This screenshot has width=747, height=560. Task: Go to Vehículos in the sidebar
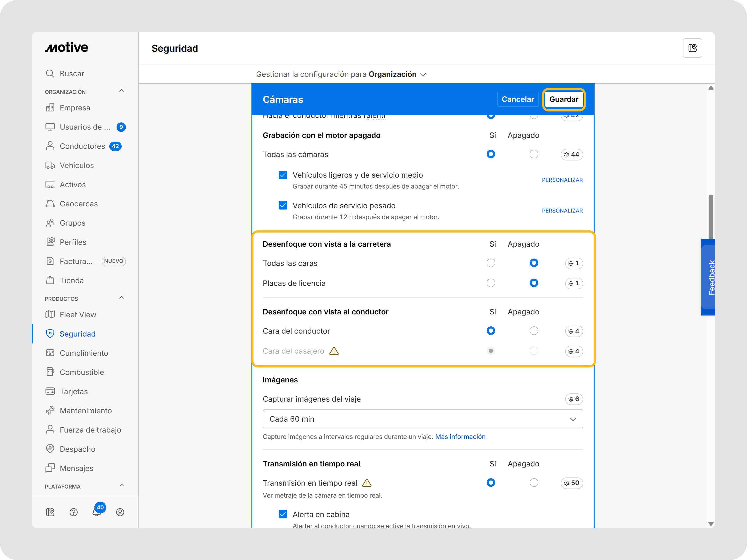point(77,165)
